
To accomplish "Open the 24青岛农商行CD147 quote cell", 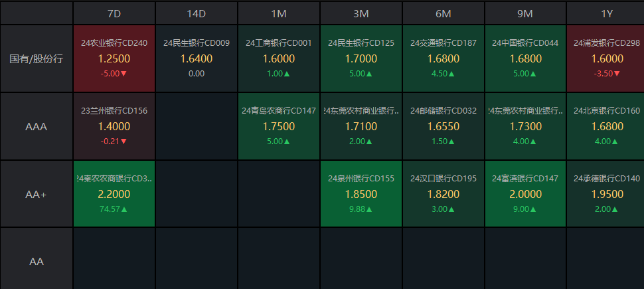I will click(279, 126).
